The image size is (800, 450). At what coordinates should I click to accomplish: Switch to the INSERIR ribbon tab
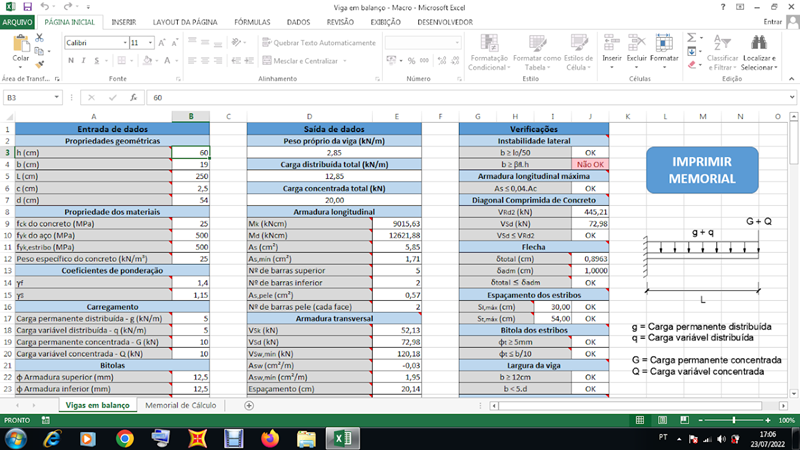[x=124, y=22]
